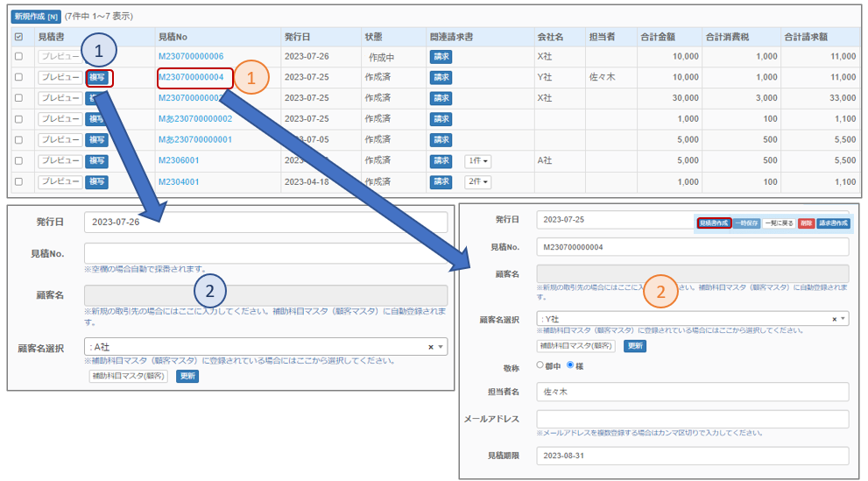Viewport: 868px width, 481px height.
Task: Tick the checkbox for row M2306001
Action: tap(18, 160)
